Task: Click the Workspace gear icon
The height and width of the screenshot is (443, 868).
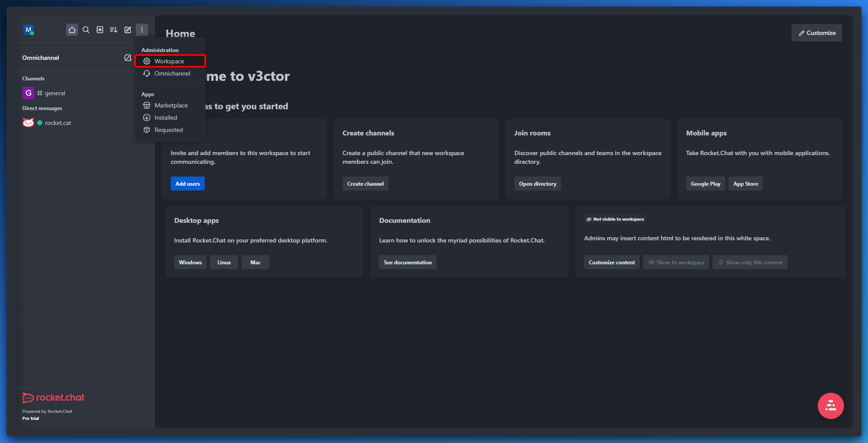Action: tap(147, 61)
